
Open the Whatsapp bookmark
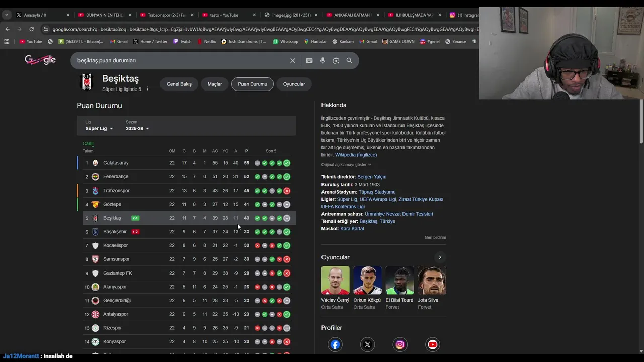click(x=285, y=42)
